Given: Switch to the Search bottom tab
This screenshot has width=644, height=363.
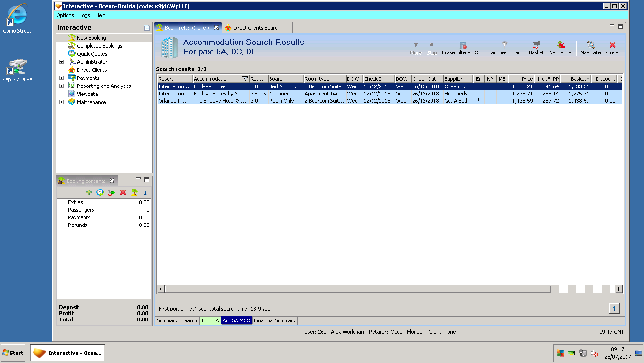Looking at the screenshot, I should pyautogui.click(x=189, y=320).
